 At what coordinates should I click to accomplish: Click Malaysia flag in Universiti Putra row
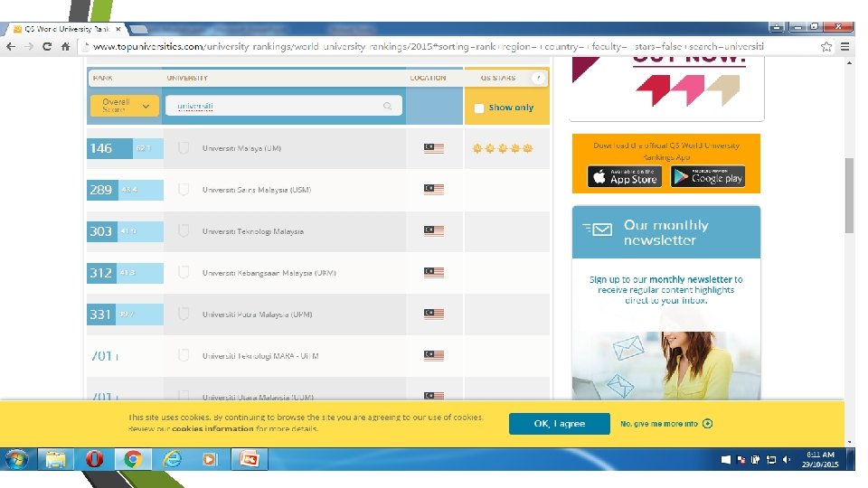point(434,314)
